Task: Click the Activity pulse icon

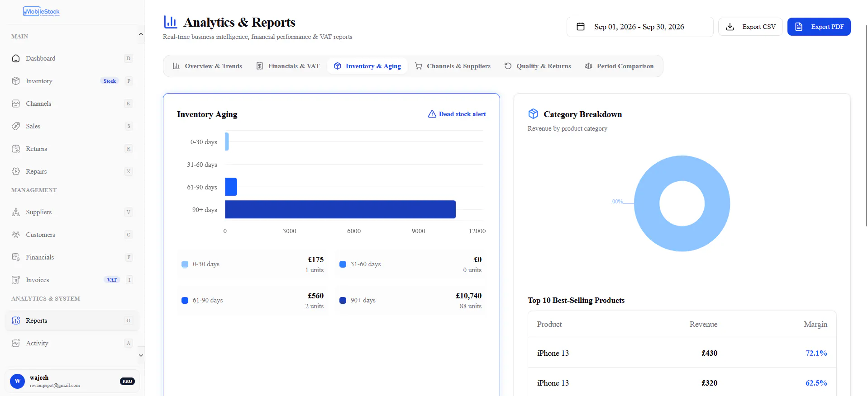Action: pyautogui.click(x=16, y=343)
